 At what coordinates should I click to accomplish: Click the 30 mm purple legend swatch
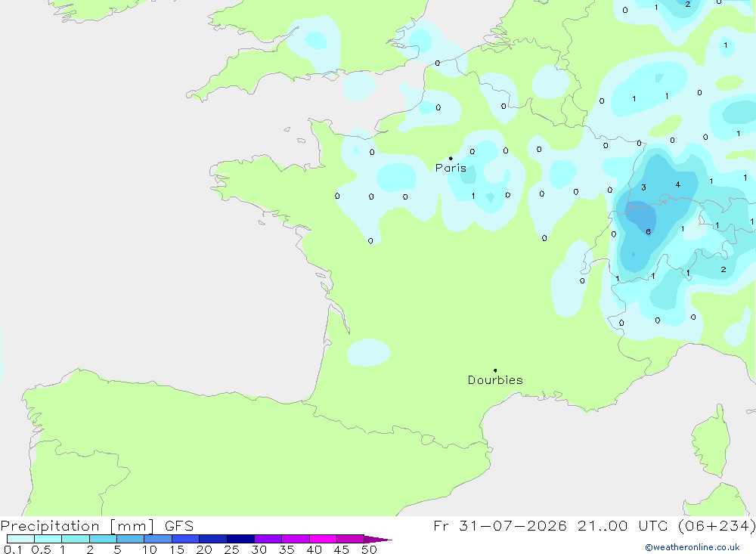coord(268,539)
